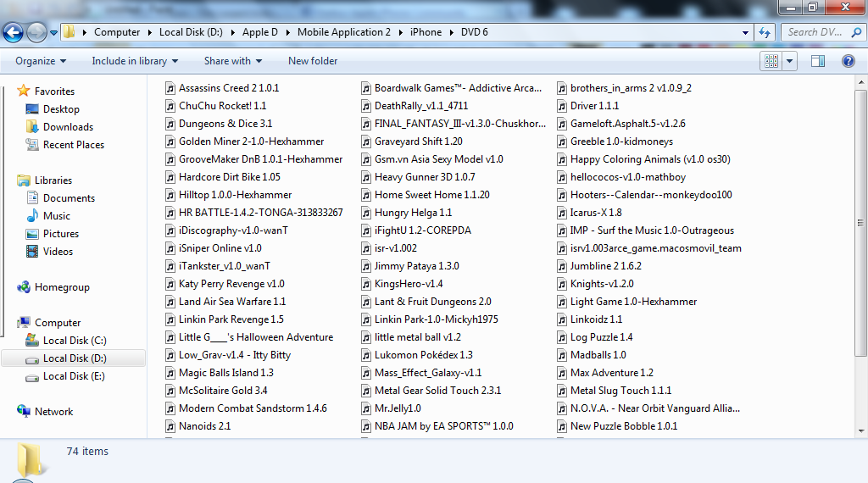The height and width of the screenshot is (483, 868).
Task: Open the Include in library menu
Action: pyautogui.click(x=135, y=61)
